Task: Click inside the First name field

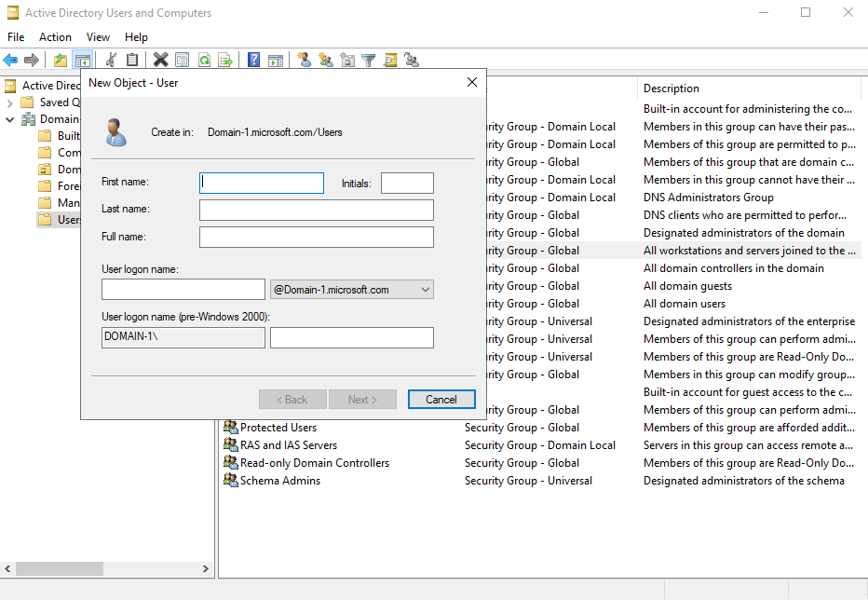Action: coord(261,183)
